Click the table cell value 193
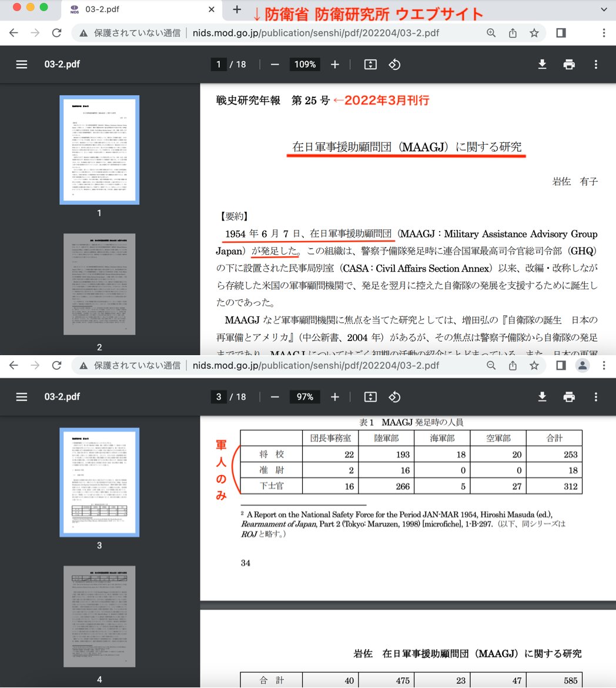 (x=403, y=455)
